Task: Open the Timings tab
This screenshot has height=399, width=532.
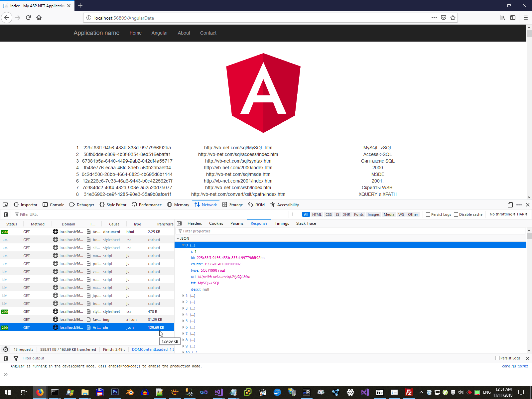Action: coord(282,223)
